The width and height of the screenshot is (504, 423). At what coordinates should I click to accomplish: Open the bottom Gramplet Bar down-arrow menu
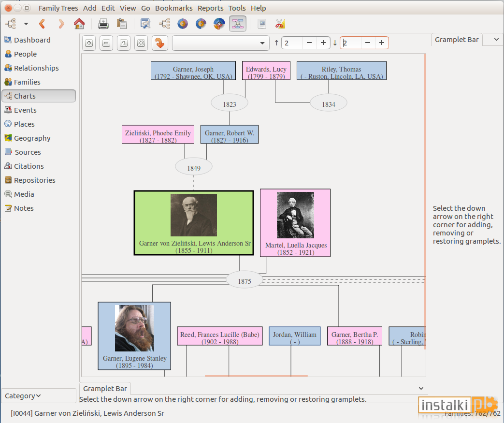pos(421,389)
